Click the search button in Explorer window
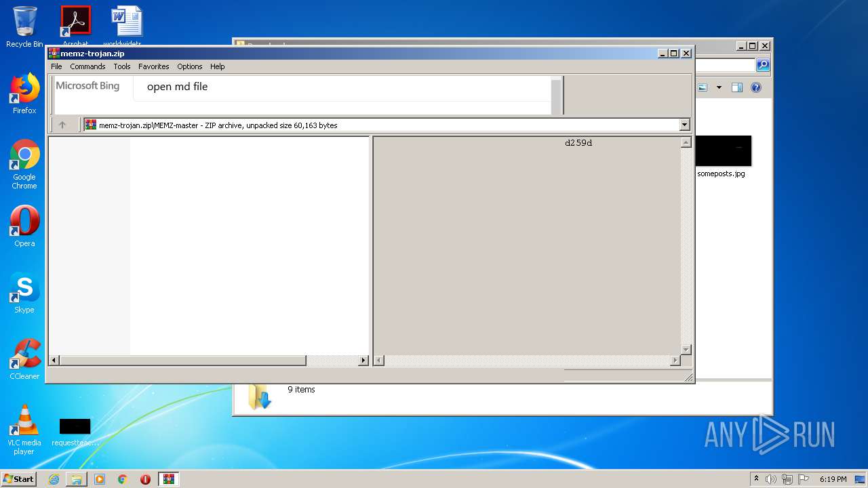868x488 pixels. 763,65
